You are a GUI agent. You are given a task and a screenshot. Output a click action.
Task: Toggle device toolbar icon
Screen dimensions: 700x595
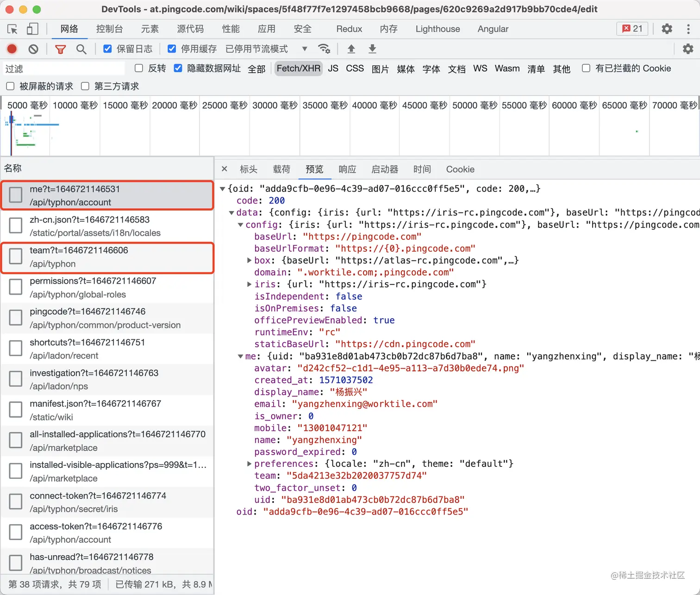click(32, 29)
